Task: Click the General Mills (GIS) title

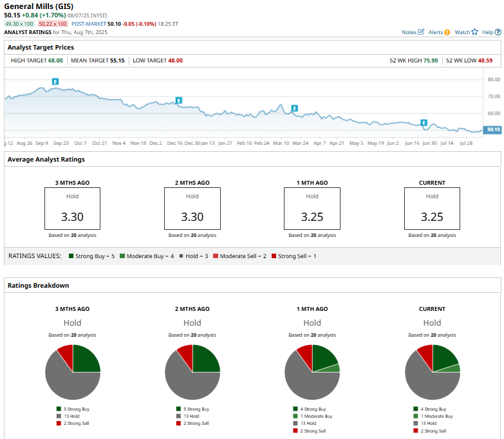Action: pos(39,6)
